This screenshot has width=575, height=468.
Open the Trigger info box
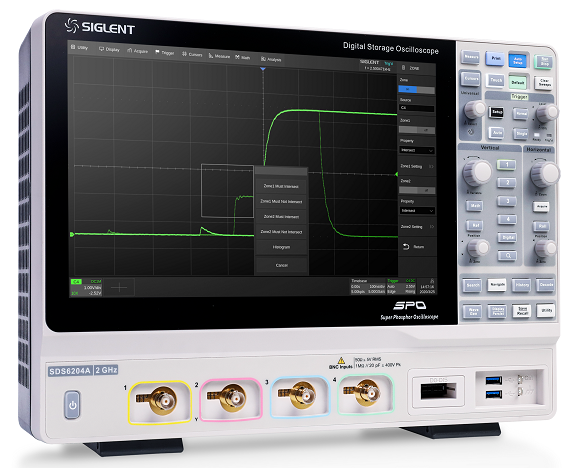[x=401, y=286]
